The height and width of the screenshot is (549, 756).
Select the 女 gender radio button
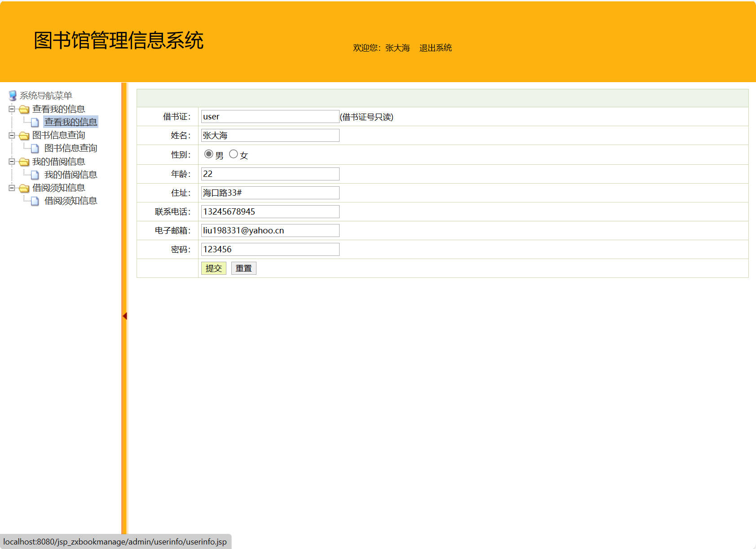[x=233, y=154]
